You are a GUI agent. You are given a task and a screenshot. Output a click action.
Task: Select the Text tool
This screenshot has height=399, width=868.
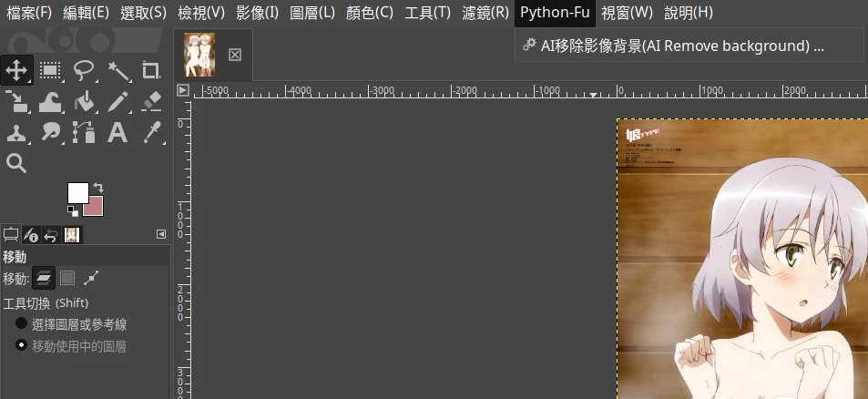point(117,133)
